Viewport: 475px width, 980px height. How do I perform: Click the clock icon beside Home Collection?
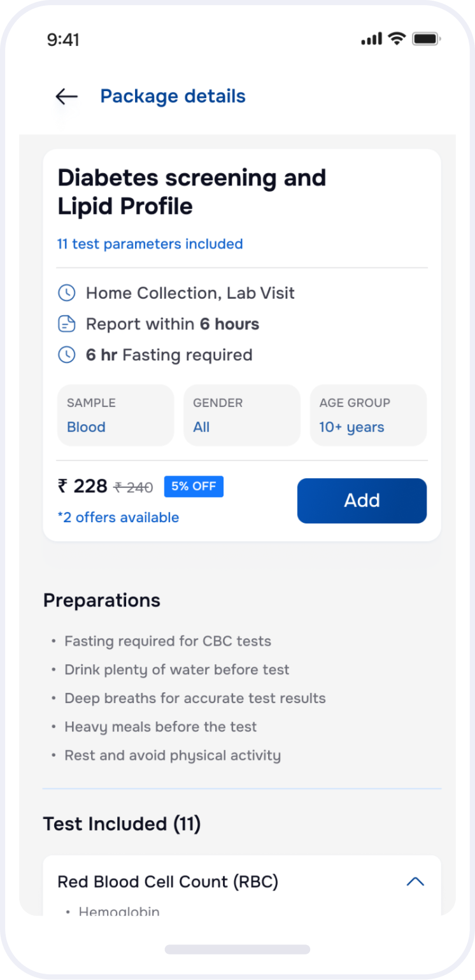67,293
